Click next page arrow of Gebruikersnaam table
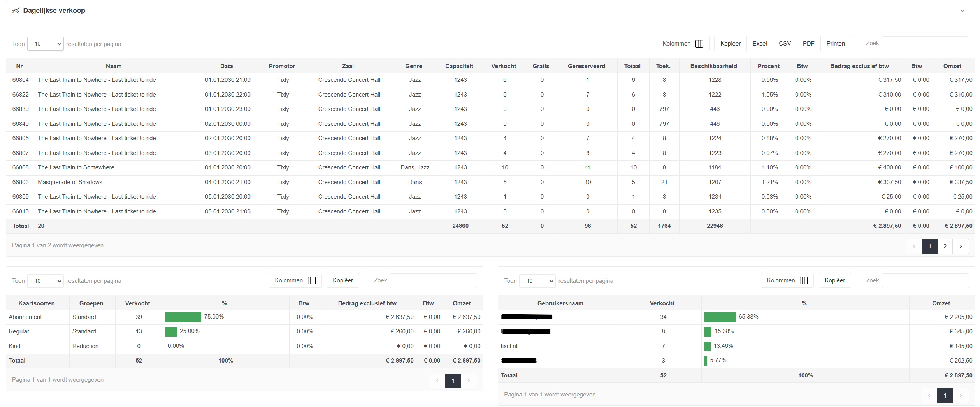The width and height of the screenshot is (980, 407). pos(961,396)
